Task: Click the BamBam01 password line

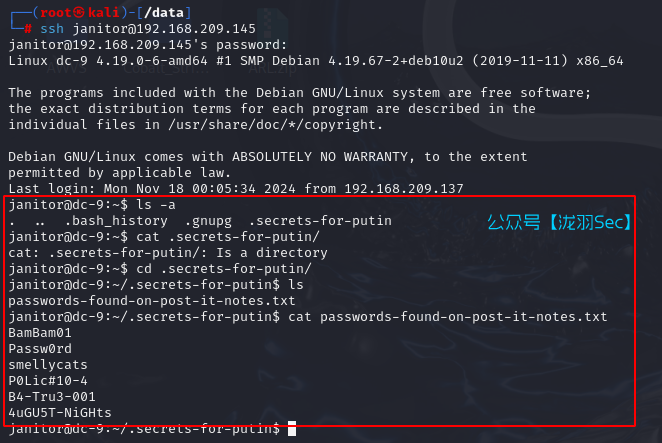Action: (x=40, y=333)
